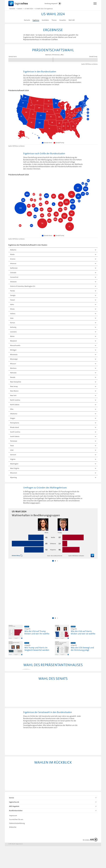Screen dimensions: 106x868
Task: Open the hamburger menu
Action: pyautogui.click(x=95, y=3)
